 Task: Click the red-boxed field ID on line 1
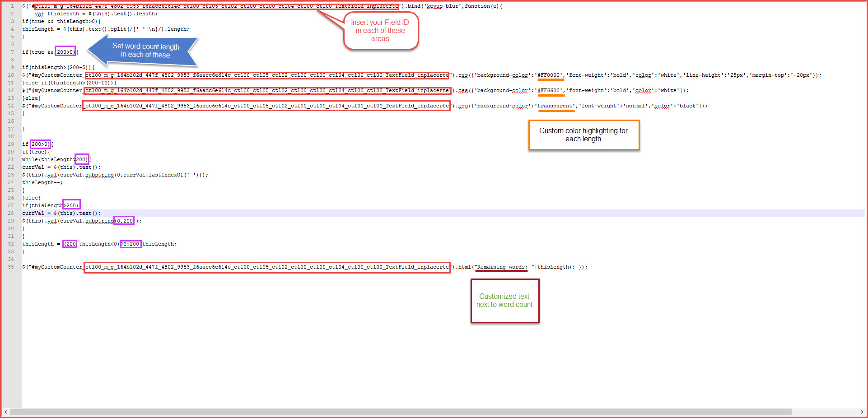click(x=217, y=6)
